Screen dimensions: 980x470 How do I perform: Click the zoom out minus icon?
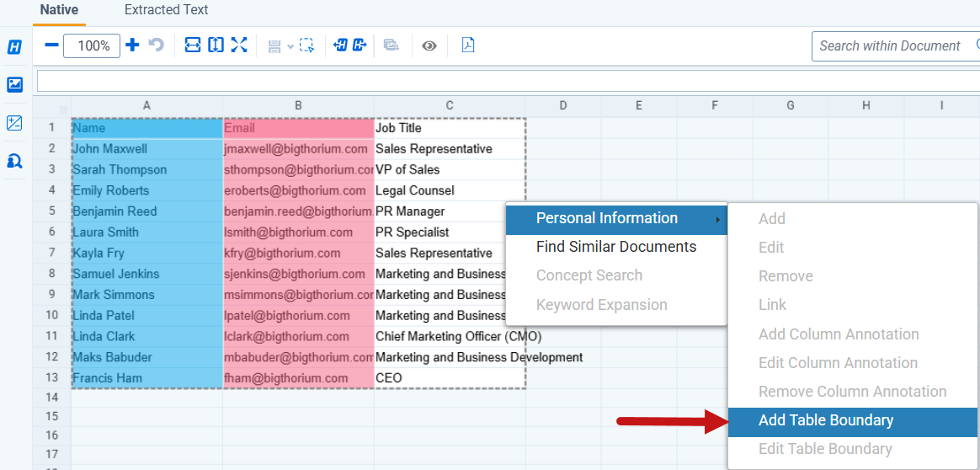[x=52, y=45]
